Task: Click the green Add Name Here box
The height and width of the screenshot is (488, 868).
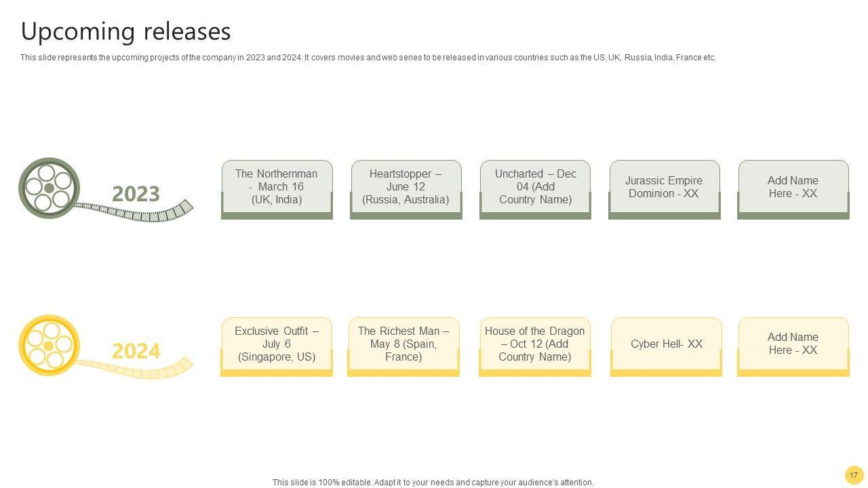Action: (793, 187)
